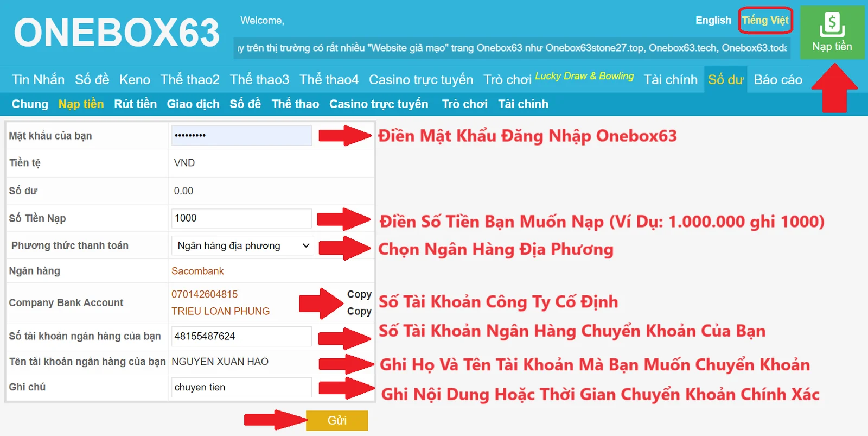The image size is (868, 436).
Task: Select the Giao dịch sub-tab
Action: pyautogui.click(x=193, y=104)
